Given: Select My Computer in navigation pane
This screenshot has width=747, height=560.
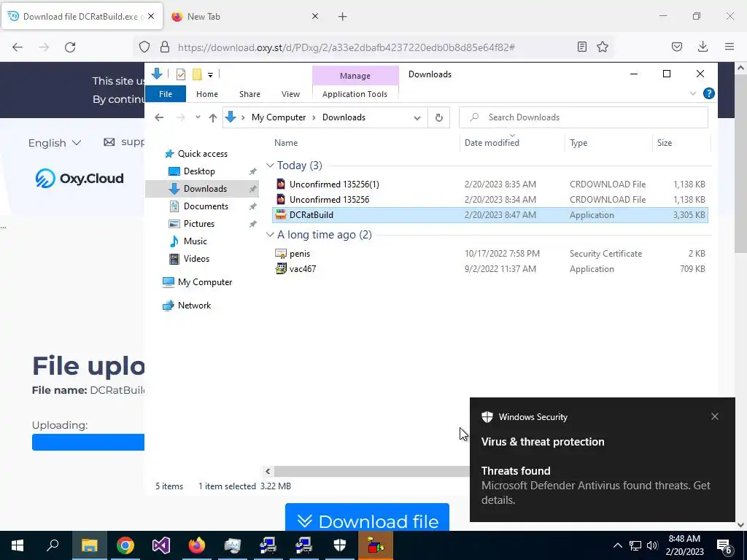Looking at the screenshot, I should [x=204, y=282].
